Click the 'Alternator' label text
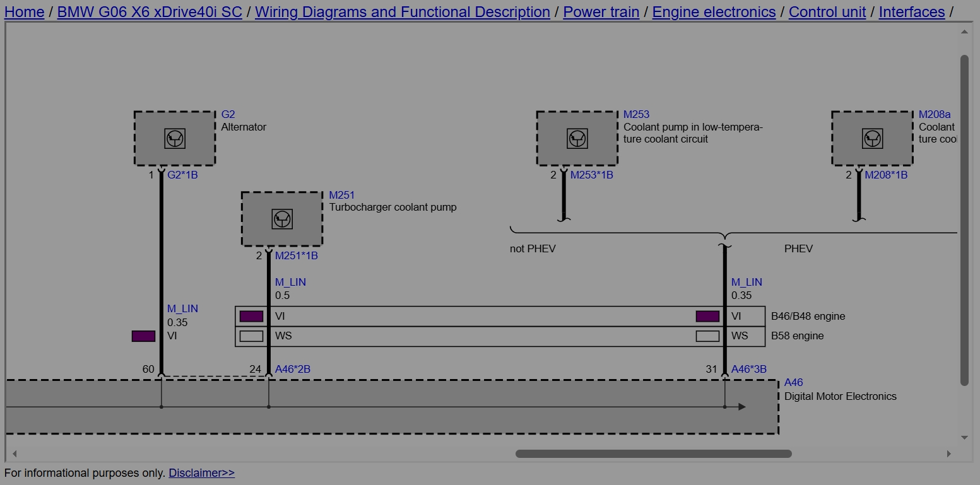The height and width of the screenshot is (485, 980). pos(244,127)
